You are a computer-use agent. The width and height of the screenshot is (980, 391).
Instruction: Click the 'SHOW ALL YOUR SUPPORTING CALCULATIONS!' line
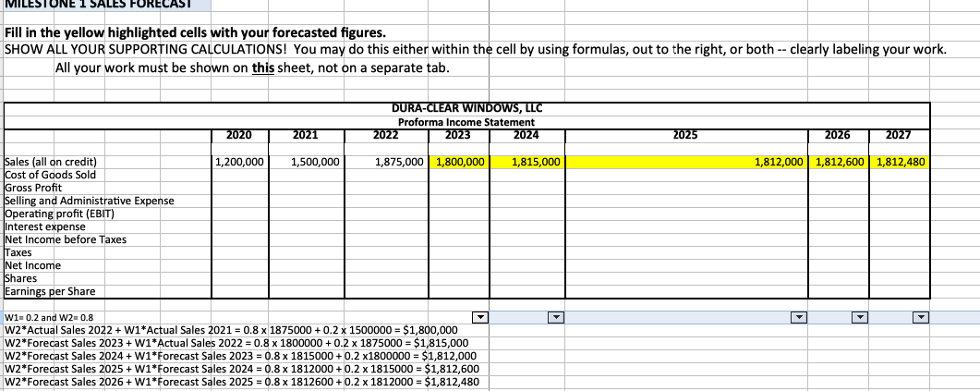[476, 49]
